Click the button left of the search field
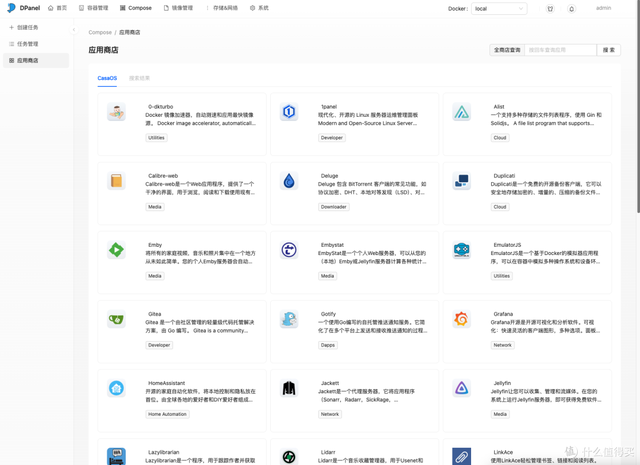Viewport: 640px width, 465px height. (x=507, y=50)
